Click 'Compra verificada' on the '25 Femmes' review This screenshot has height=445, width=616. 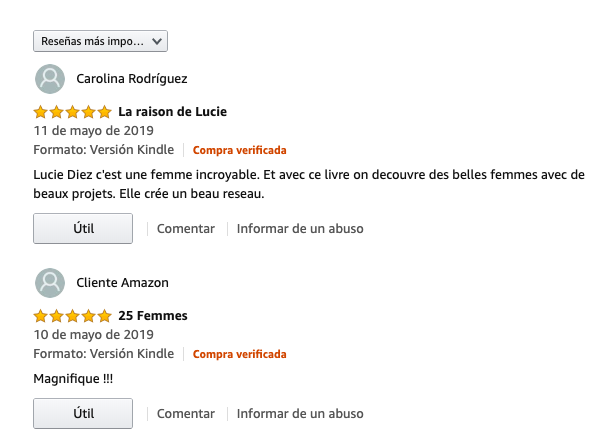pyautogui.click(x=239, y=354)
